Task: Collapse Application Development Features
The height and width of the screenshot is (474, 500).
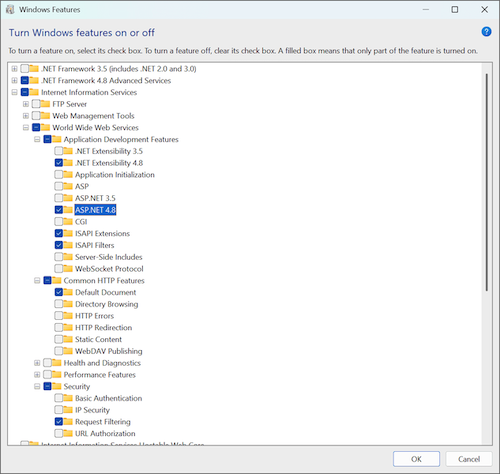Action: (x=37, y=139)
